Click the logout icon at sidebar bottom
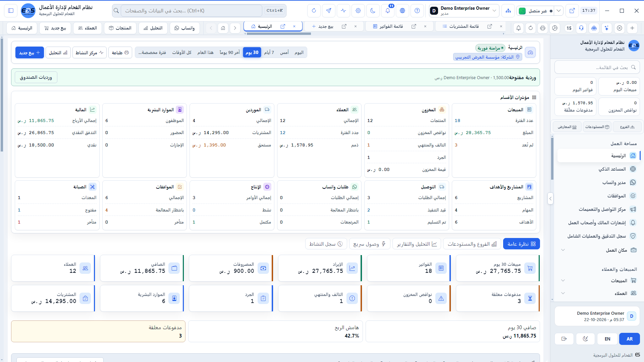Image resolution: width=644 pixels, height=362 pixels. tap(564, 339)
